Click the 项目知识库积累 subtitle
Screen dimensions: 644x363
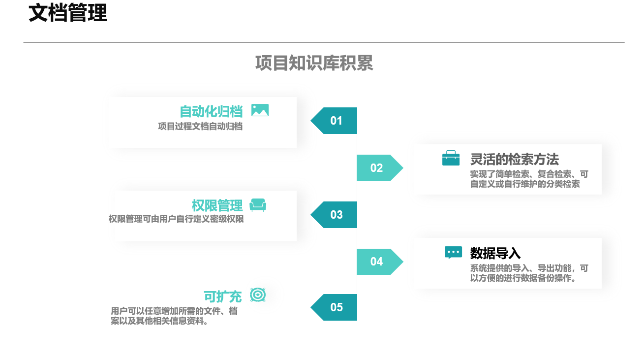pos(314,63)
